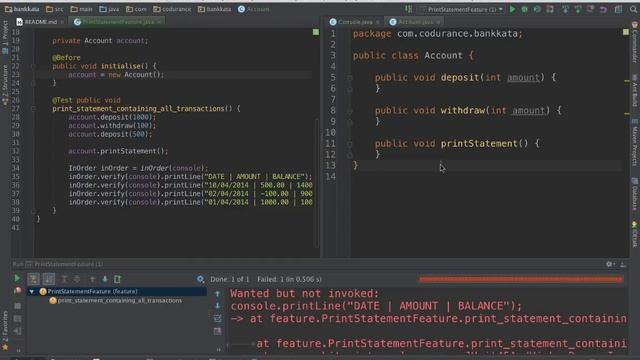Click the src breadcrumb folder
This screenshot has height=360, width=640.
click(x=55, y=9)
